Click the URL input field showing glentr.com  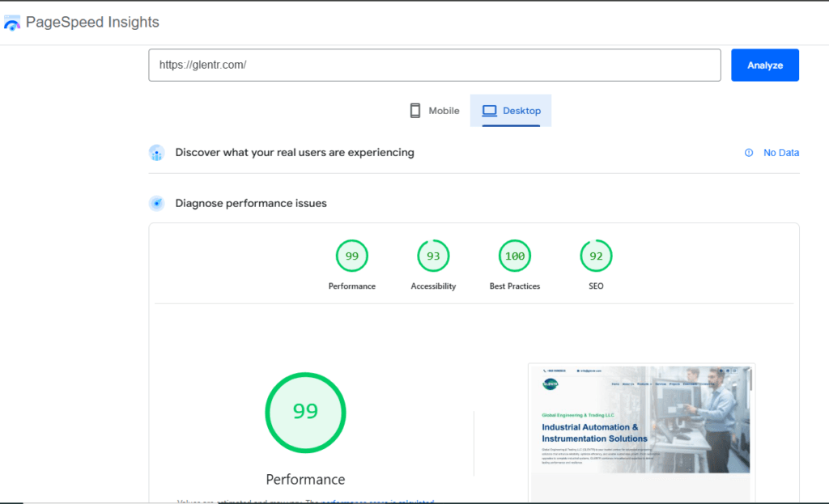(x=434, y=65)
